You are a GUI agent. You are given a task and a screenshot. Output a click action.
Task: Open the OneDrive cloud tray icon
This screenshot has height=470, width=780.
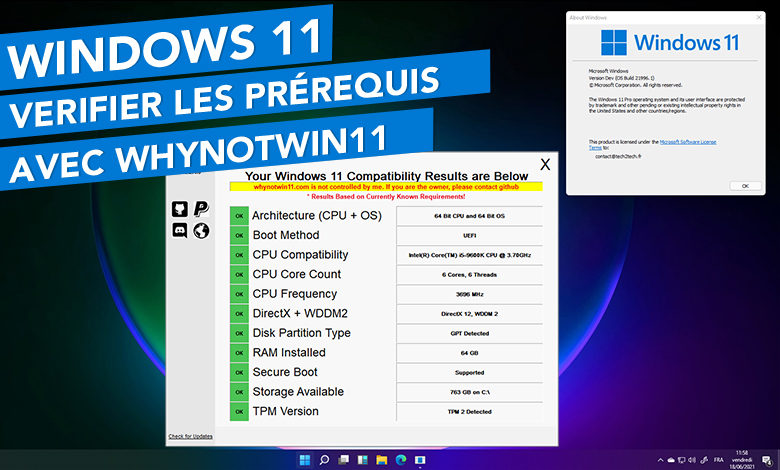(671, 460)
